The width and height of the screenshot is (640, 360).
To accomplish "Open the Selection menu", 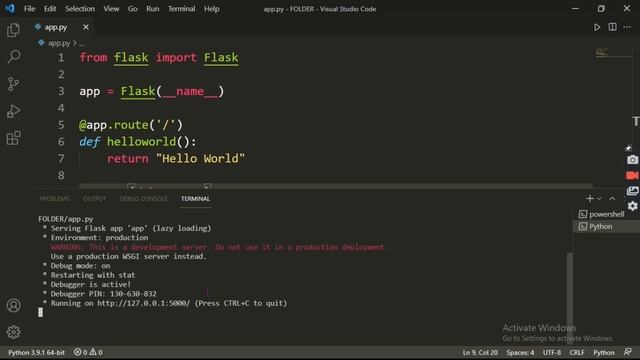I will coord(80,9).
